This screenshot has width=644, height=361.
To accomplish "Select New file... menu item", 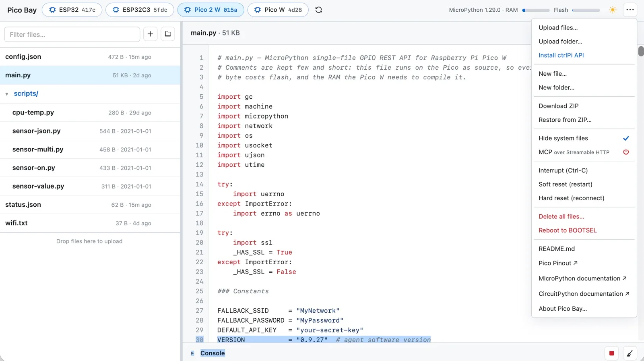I will click(x=584, y=74).
